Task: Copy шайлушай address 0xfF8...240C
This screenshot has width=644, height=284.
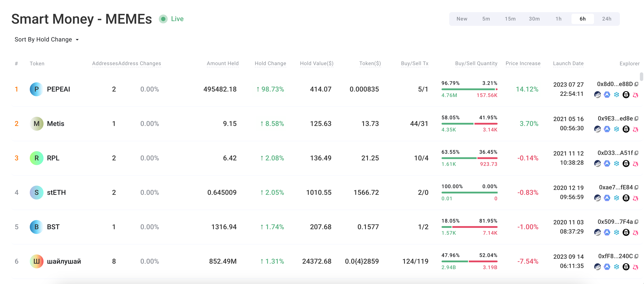Action: (636, 256)
